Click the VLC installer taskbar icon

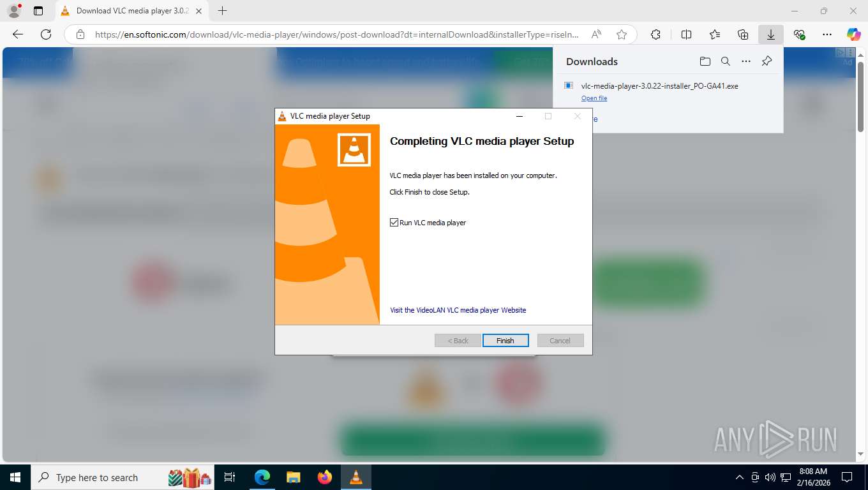pyautogui.click(x=356, y=477)
